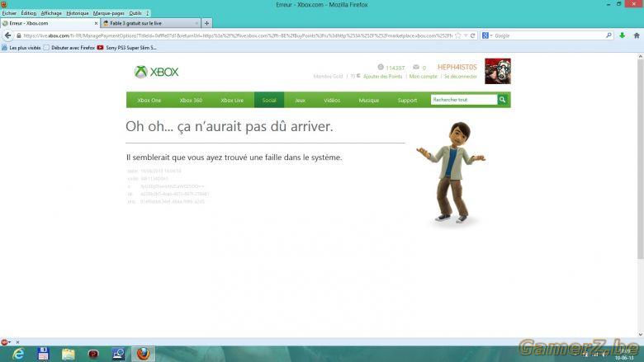Select Social in navigation bar
Viewport: 644px width, 362px height.
(x=269, y=100)
